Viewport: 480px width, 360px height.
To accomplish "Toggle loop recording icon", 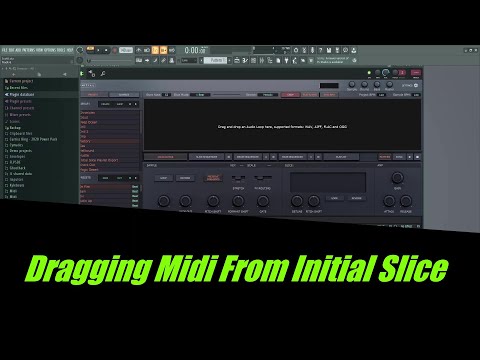I will click(x=172, y=50).
